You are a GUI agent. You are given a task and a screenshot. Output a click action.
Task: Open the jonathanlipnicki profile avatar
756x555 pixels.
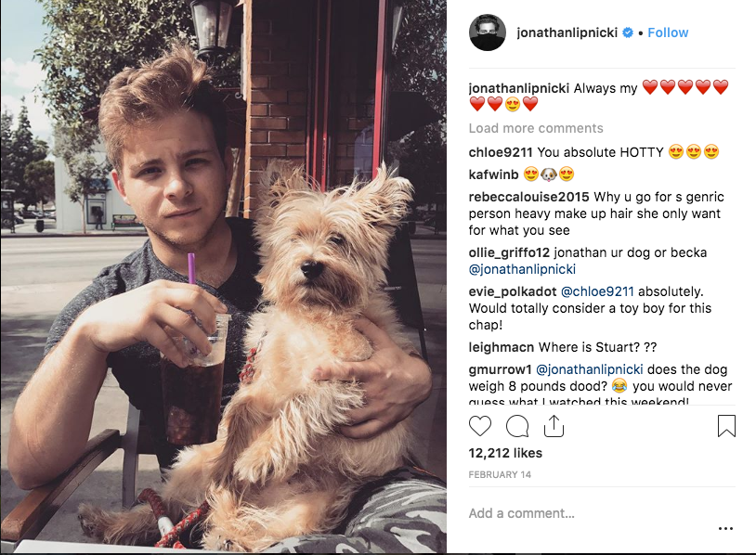click(x=488, y=32)
